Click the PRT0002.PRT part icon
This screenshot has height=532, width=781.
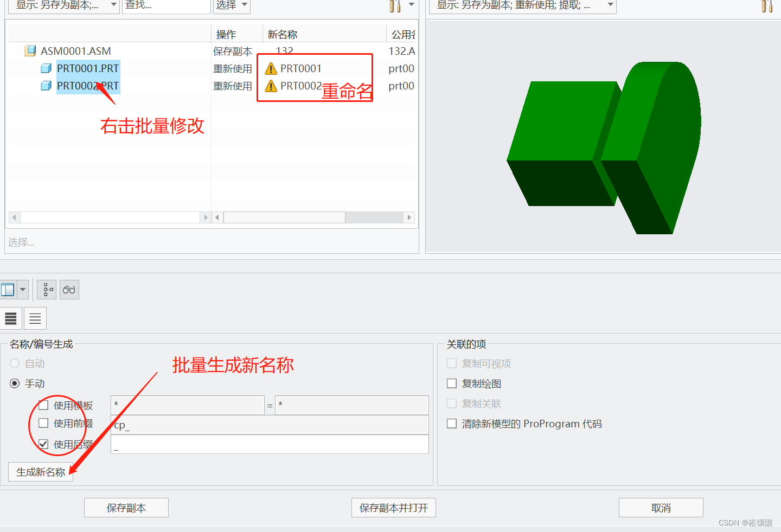tap(47, 86)
